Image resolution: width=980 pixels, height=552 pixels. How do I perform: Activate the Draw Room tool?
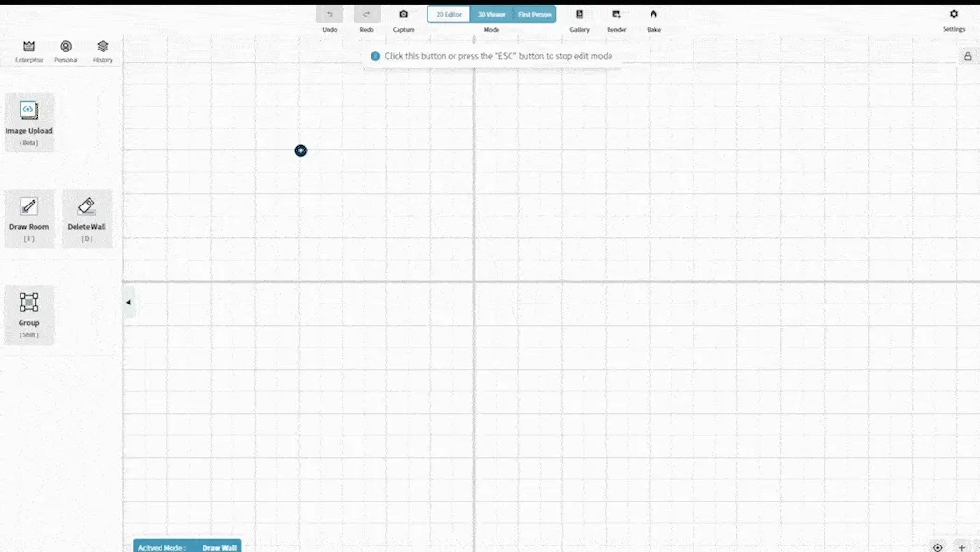tap(29, 219)
